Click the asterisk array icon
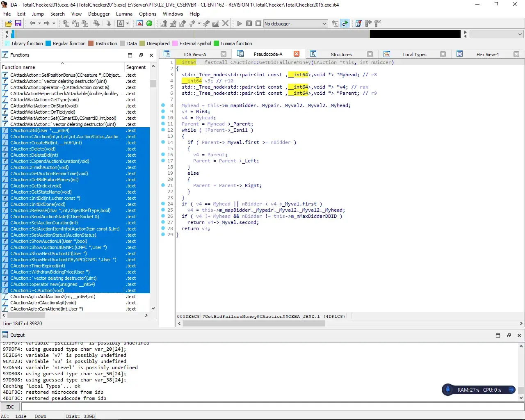Image resolution: width=525 pixels, height=420 pixels. pyautogui.click(x=206, y=23)
